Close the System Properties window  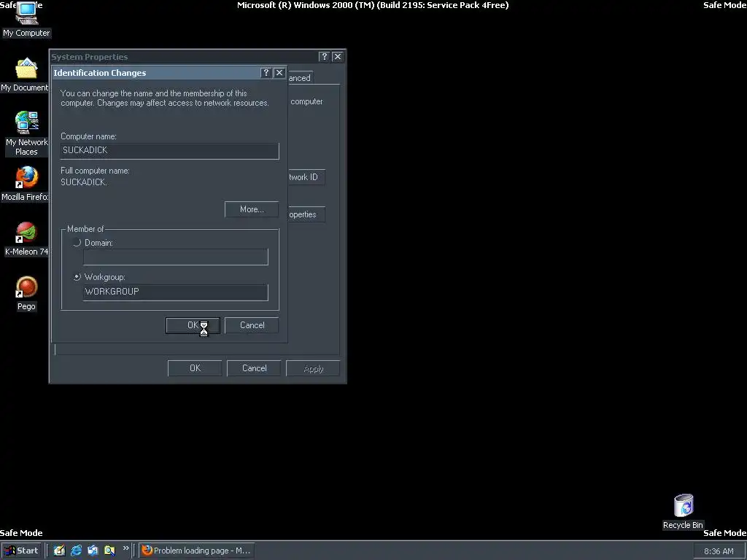tap(338, 57)
